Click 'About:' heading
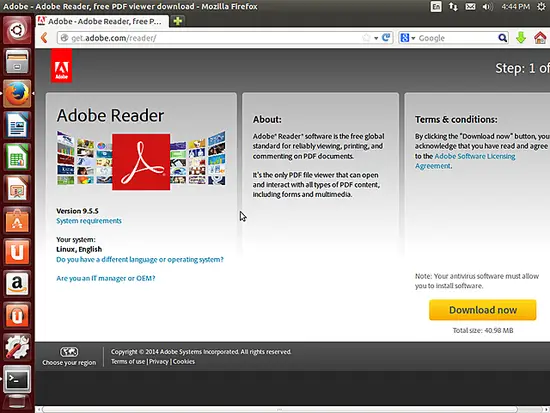The height and width of the screenshot is (413, 550). [x=267, y=119]
